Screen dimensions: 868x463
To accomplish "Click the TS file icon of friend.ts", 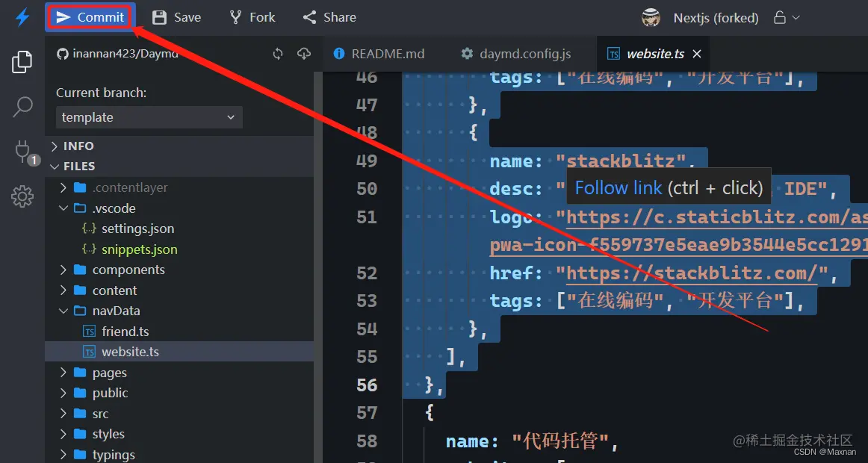I will [89, 332].
